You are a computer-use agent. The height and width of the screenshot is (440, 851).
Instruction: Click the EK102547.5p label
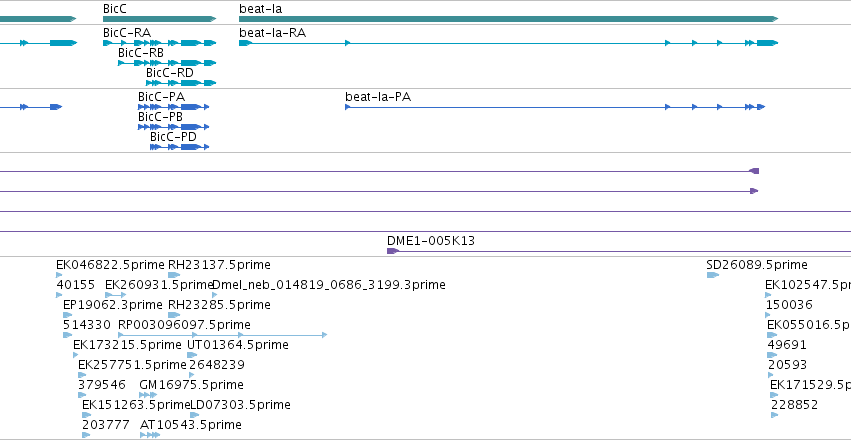808,285
